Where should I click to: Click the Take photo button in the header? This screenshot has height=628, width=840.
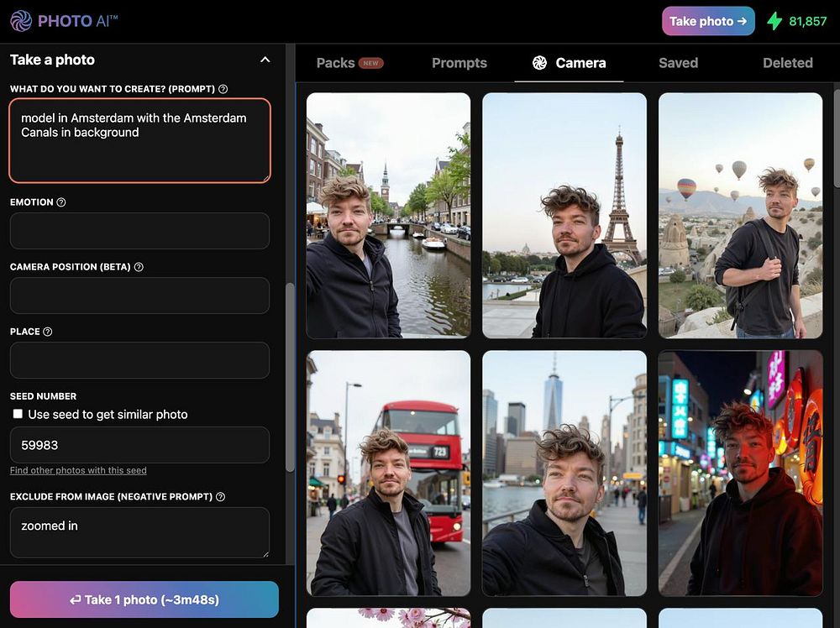[708, 21]
